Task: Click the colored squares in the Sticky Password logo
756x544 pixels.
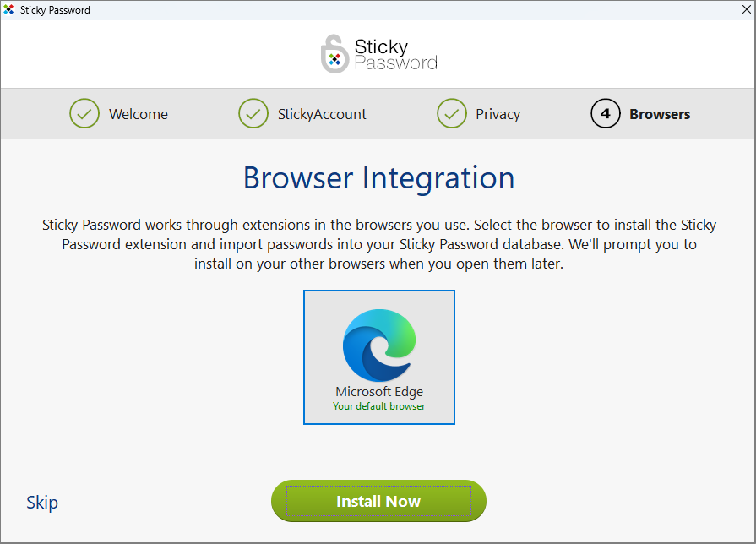Action: [335, 61]
